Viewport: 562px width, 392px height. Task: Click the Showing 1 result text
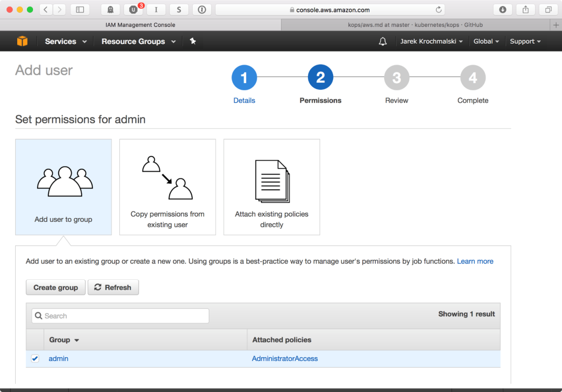[x=467, y=314]
